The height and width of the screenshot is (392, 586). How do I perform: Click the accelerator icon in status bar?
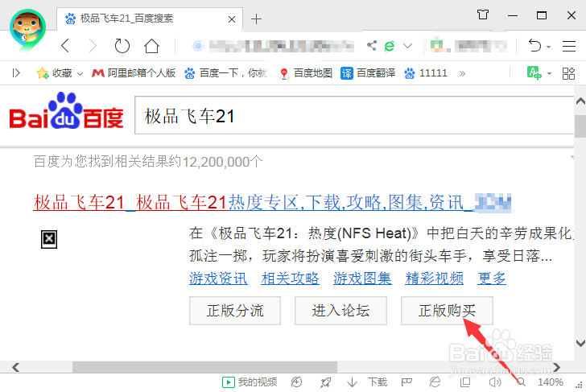tap(296, 382)
